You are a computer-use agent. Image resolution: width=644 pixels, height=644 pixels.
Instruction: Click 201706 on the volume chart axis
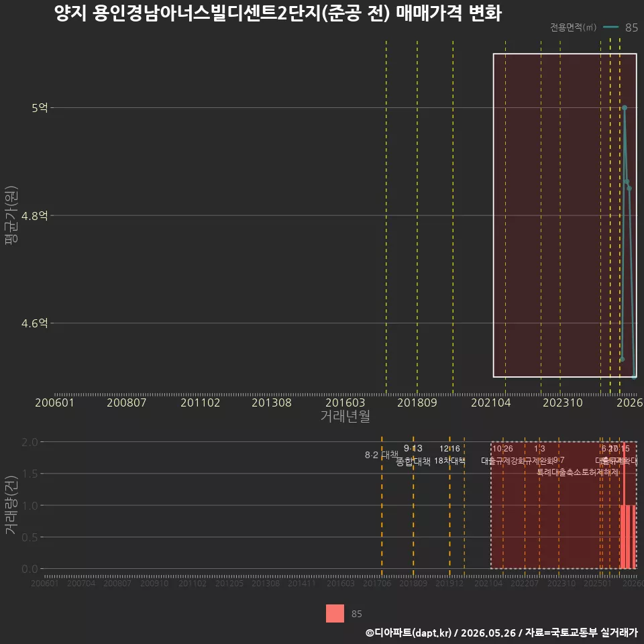376,583
